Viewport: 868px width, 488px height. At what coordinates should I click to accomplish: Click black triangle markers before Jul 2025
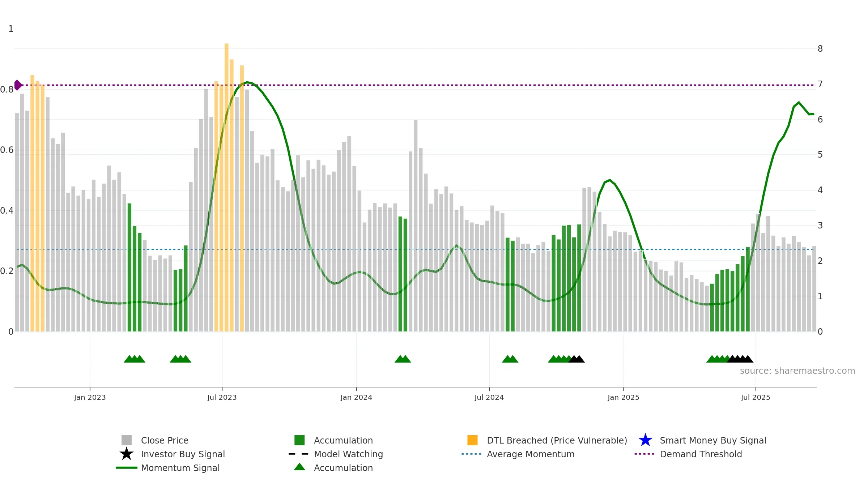pos(740,359)
